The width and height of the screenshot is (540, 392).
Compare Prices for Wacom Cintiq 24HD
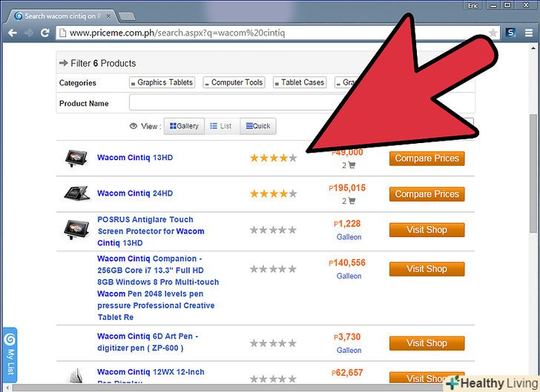pos(427,194)
